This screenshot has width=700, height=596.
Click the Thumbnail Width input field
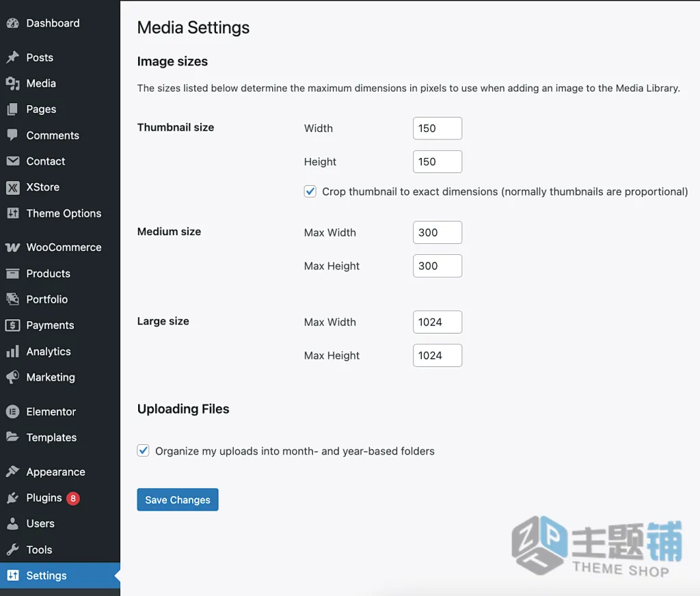tap(437, 128)
